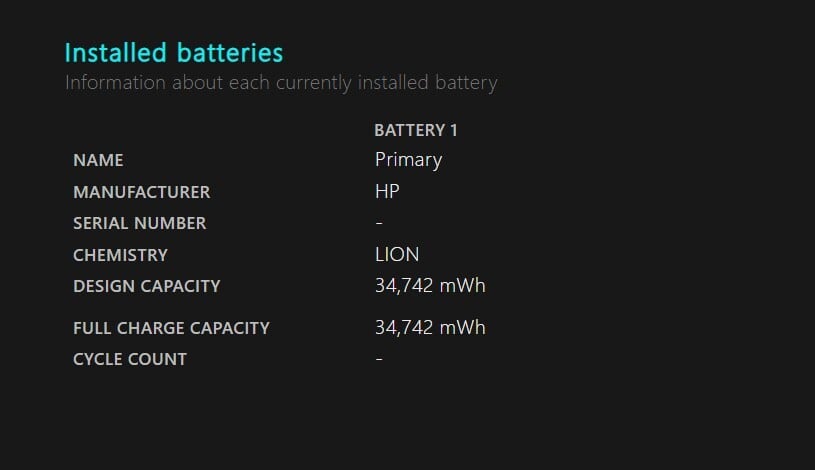
Task: Click the FULL CHARGE CAPACITY row label
Action: coord(171,328)
